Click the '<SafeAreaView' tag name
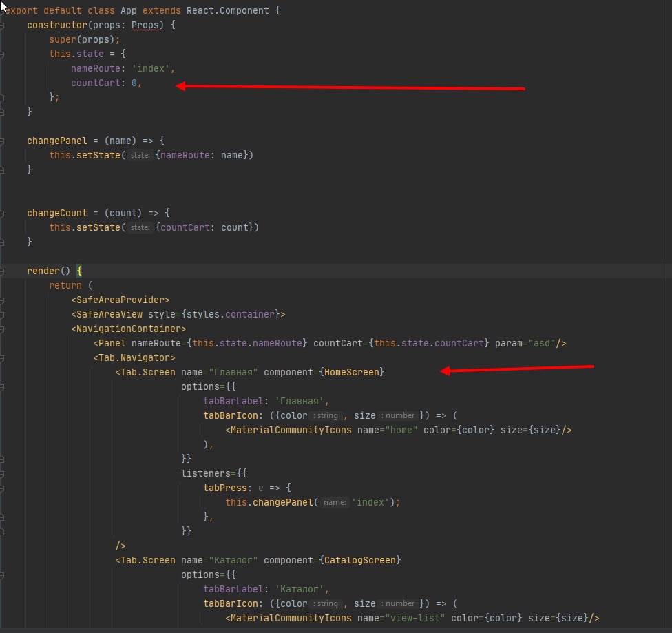Image resolution: width=672 pixels, height=633 pixels. (107, 314)
